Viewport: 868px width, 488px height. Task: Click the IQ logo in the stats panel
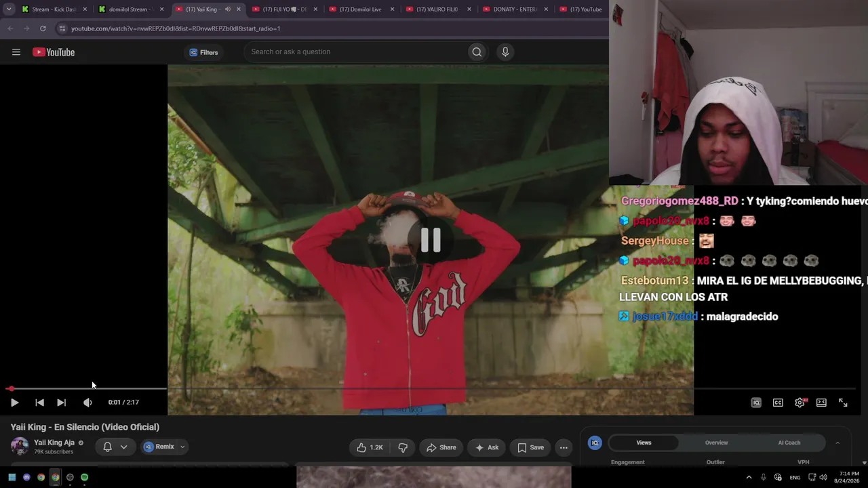coord(595,443)
